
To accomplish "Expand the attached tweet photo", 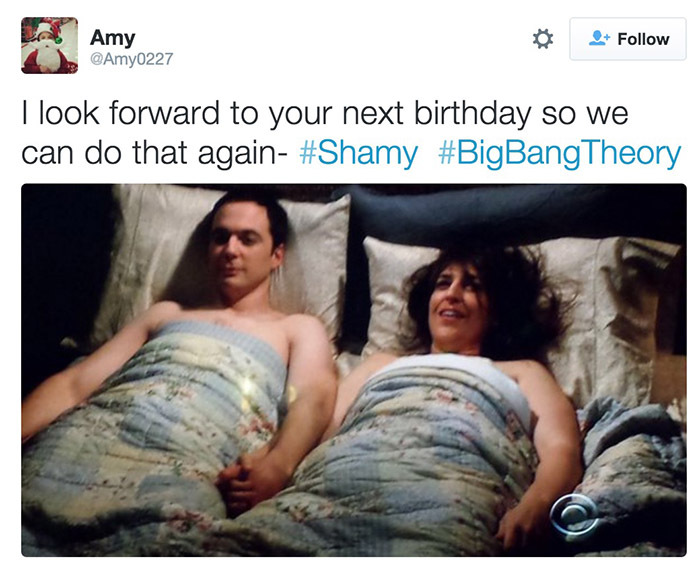I will coord(354,370).
